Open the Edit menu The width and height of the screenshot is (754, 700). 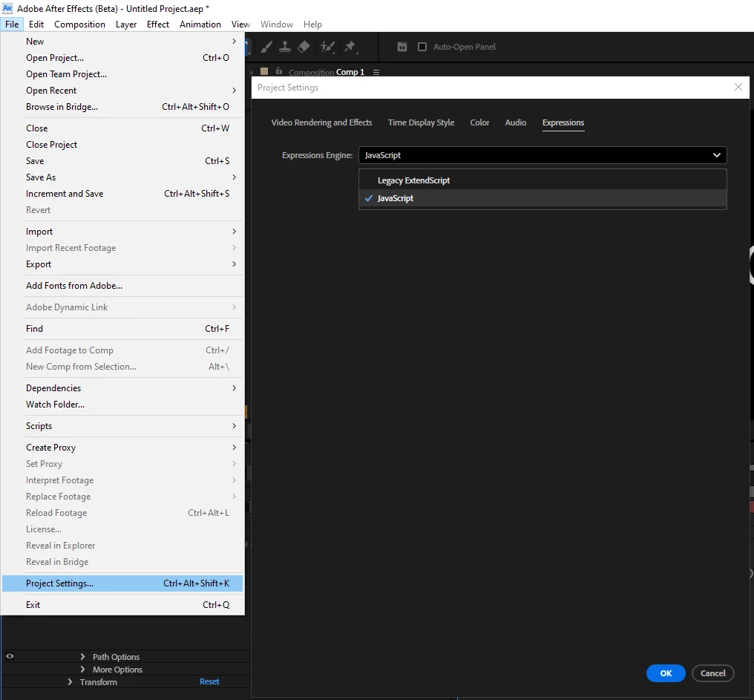point(36,24)
